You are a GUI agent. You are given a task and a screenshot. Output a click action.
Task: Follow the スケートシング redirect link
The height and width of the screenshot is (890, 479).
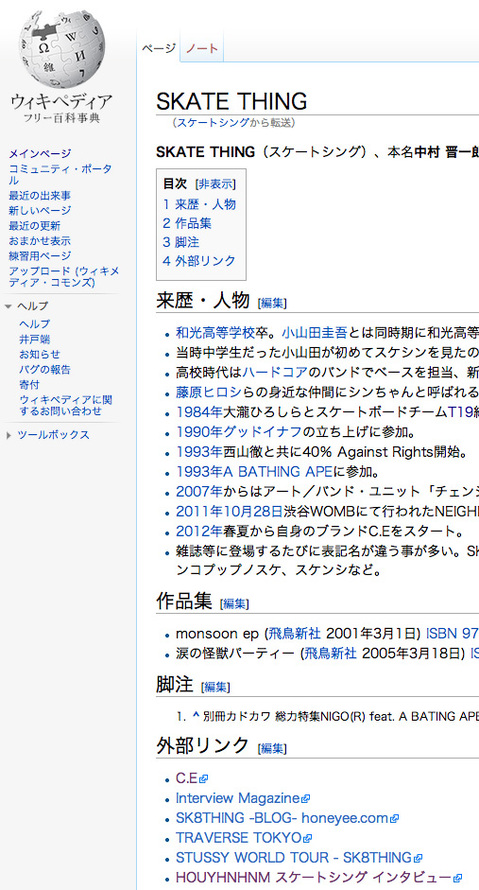pos(213,123)
